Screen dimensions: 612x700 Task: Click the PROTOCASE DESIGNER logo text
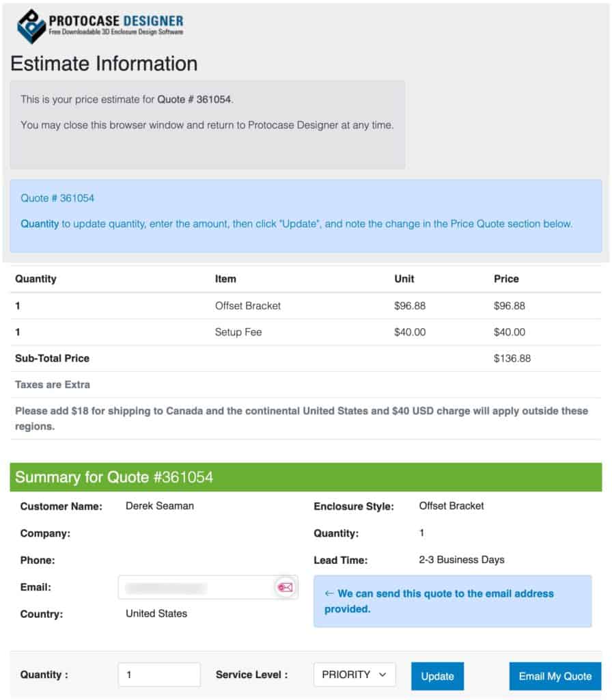[x=115, y=21]
